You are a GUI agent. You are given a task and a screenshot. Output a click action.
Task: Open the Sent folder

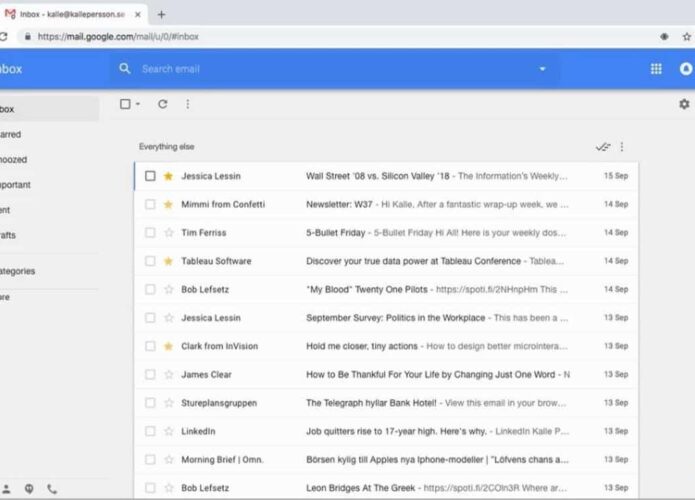pyautogui.click(x=5, y=210)
